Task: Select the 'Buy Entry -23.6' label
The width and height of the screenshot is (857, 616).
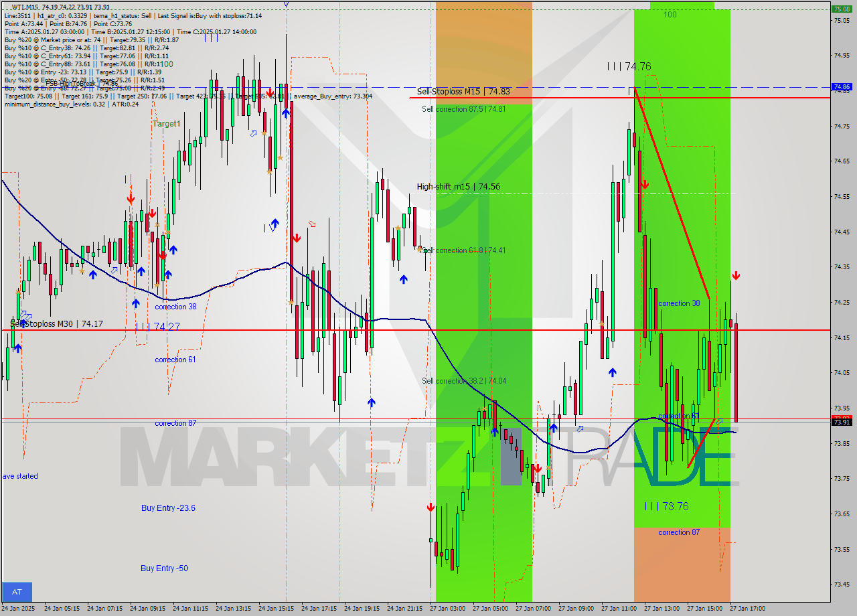Action: pyautogui.click(x=168, y=508)
